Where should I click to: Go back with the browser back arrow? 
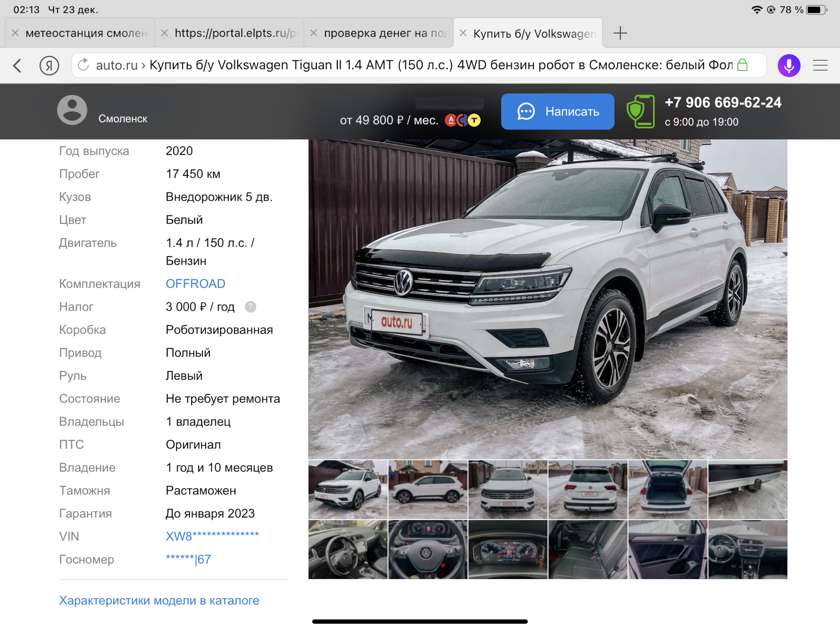point(17,66)
